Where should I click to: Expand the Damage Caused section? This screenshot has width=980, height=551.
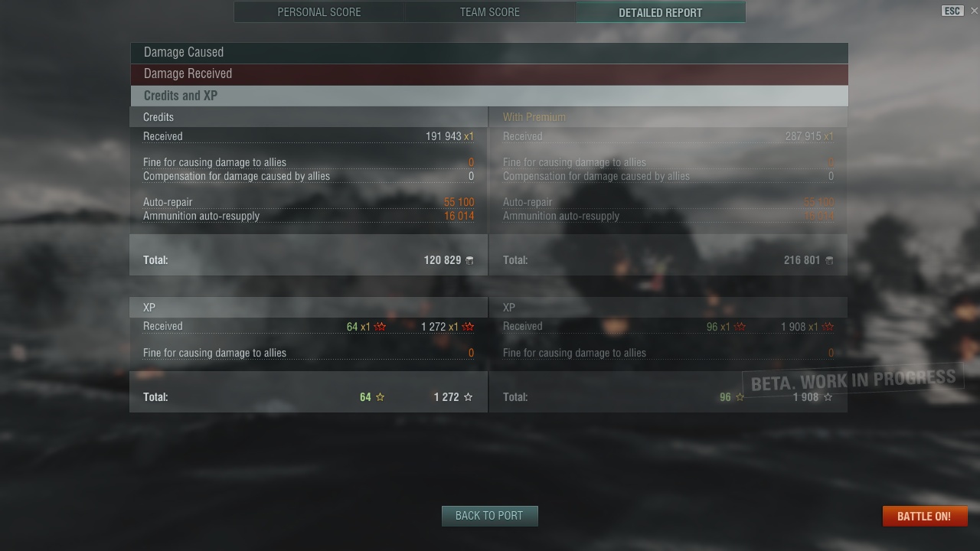click(489, 53)
